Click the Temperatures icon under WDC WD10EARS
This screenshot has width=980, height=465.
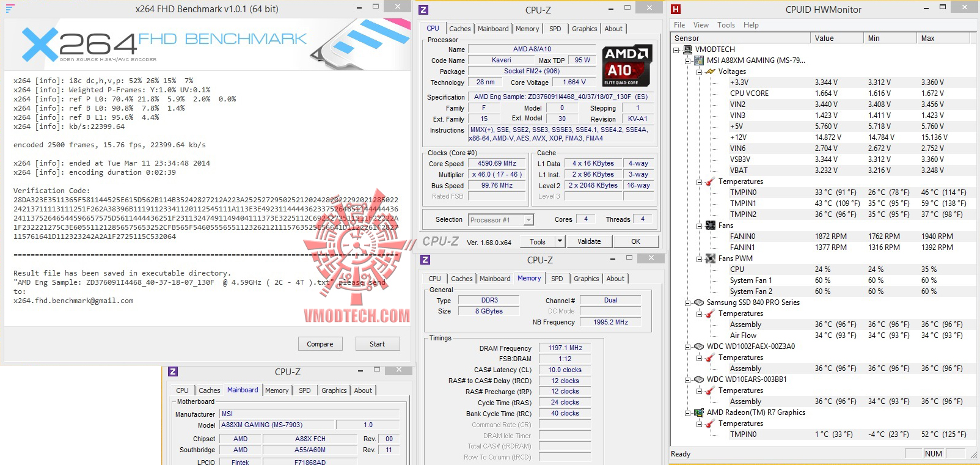click(x=711, y=390)
